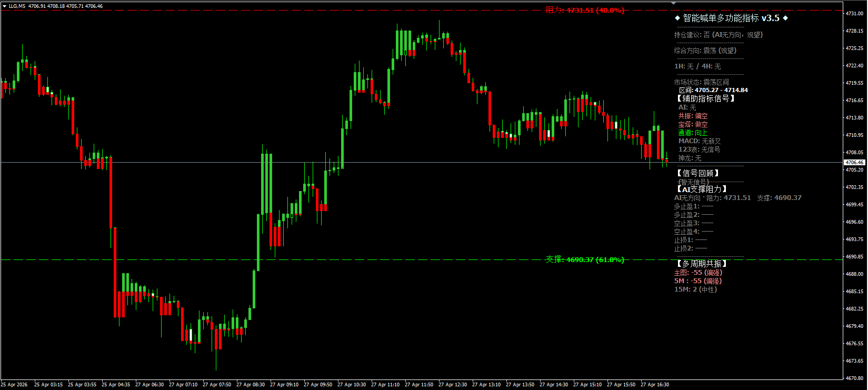Click the left diamond before indicator title

[677, 18]
